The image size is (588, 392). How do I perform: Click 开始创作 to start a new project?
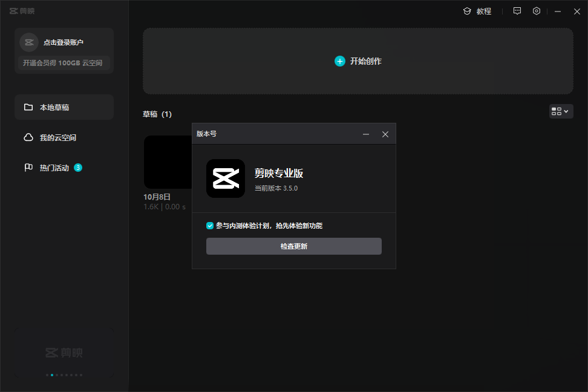[x=358, y=61]
